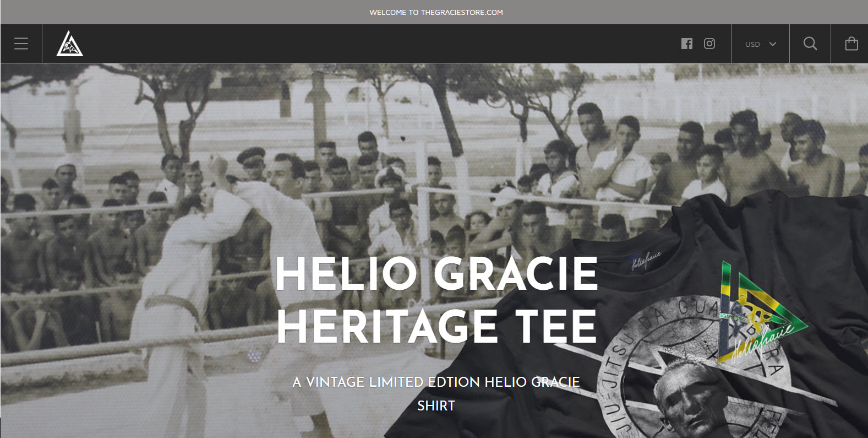868x438 pixels.
Task: Open the search magnifier icon
Action: tap(810, 44)
